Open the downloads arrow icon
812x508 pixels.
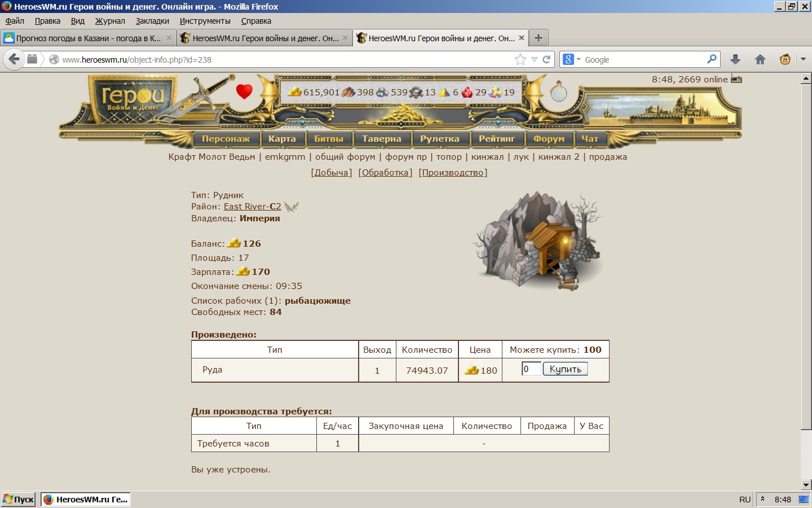click(x=735, y=59)
